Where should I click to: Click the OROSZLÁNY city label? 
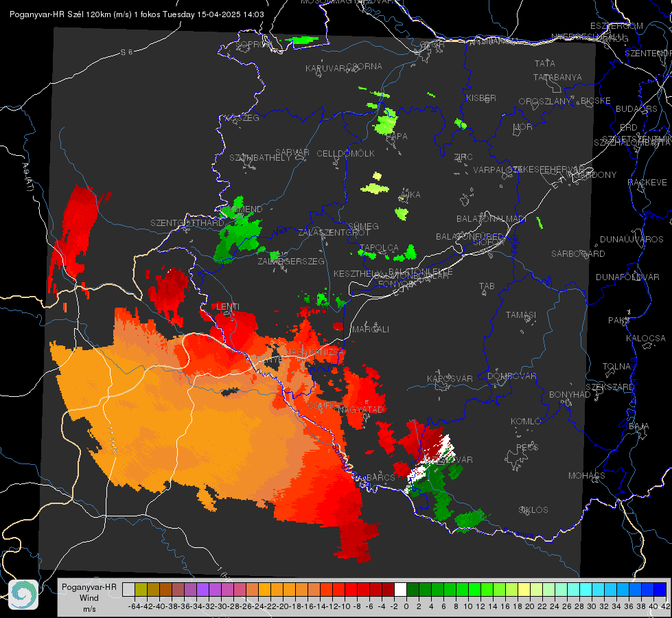point(545,101)
